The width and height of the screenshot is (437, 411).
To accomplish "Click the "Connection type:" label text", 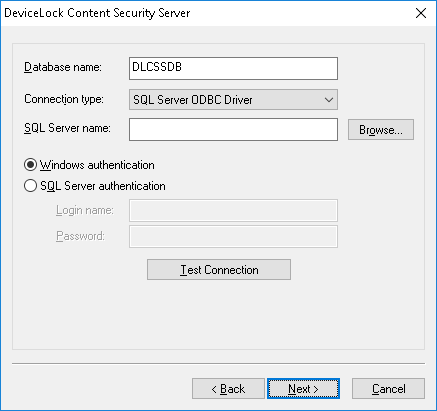I will [x=64, y=99].
